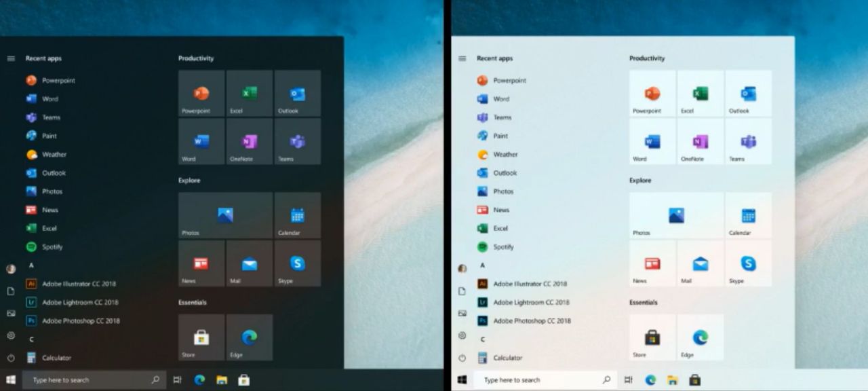Screen dimensions: 868x391
Task: Open Microsoft Store on light taskbar
Action: (x=694, y=380)
